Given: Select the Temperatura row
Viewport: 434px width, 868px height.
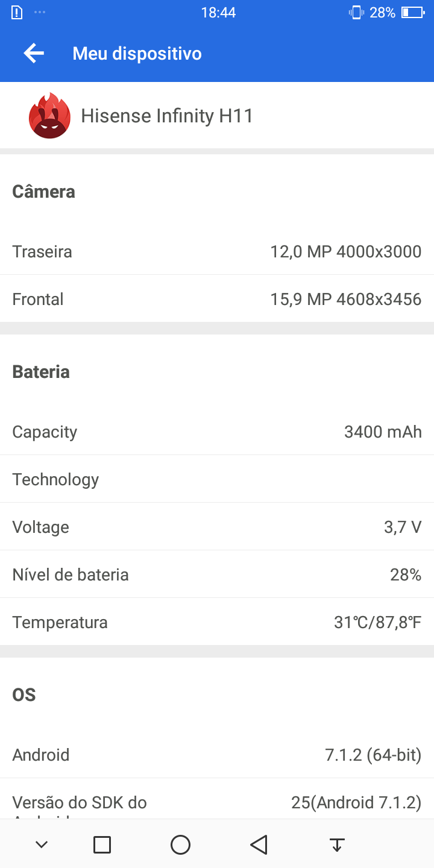Looking at the screenshot, I should 217,622.
